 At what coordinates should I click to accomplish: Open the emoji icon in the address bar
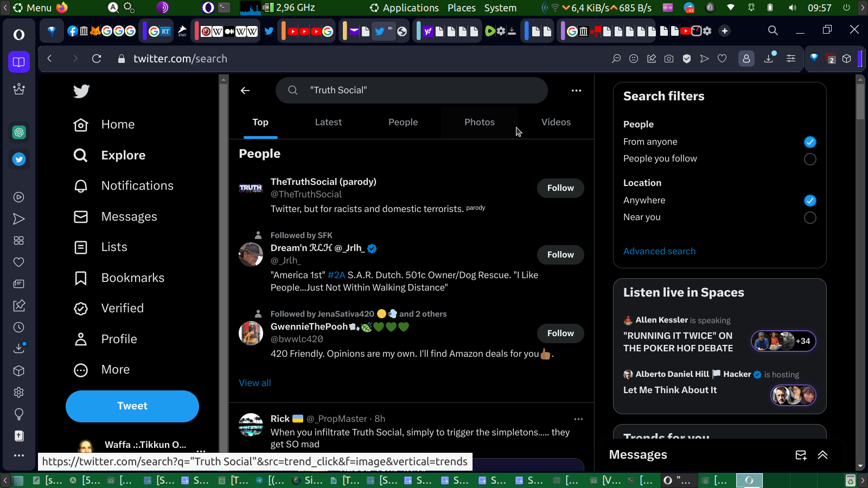(x=634, y=59)
